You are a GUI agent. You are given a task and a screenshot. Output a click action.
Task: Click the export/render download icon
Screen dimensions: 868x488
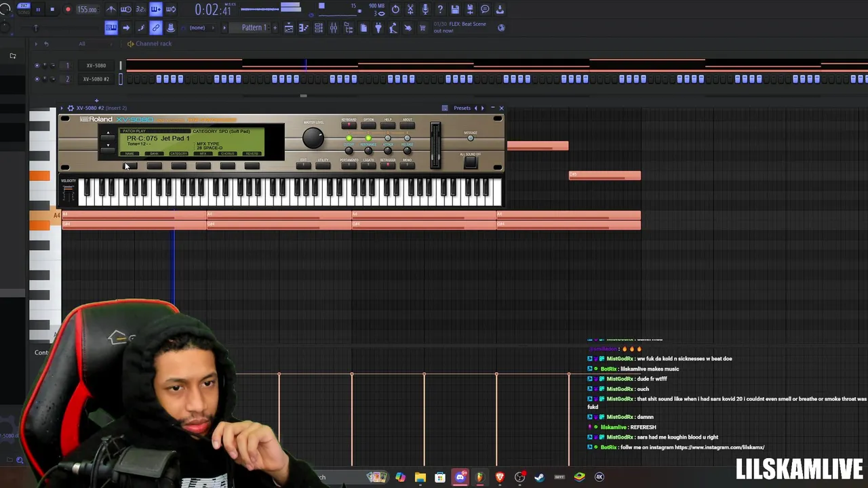pyautogui.click(x=500, y=9)
